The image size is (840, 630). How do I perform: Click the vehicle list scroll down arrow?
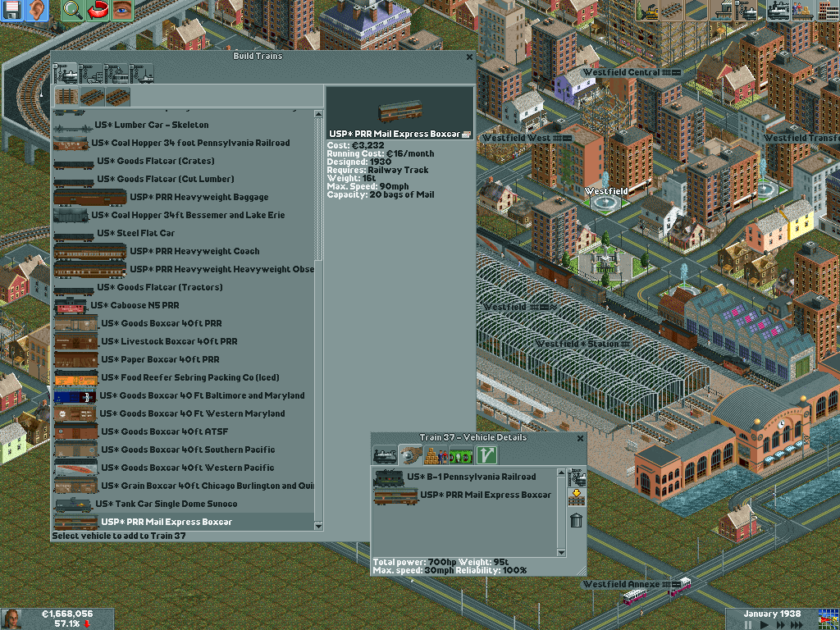[318, 526]
